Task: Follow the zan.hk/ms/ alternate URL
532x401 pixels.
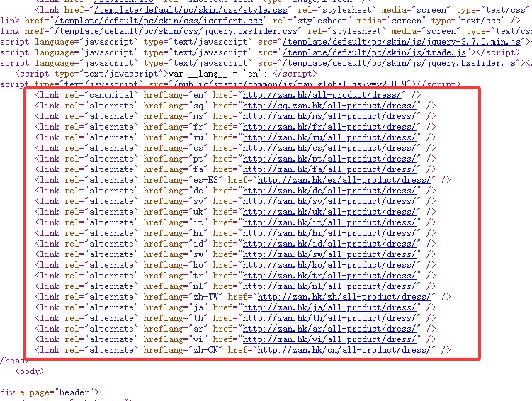Action: [329, 116]
